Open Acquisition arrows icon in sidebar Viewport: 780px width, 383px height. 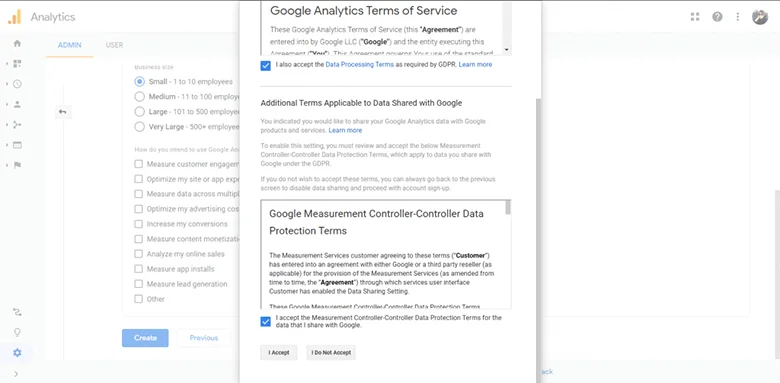[x=17, y=125]
